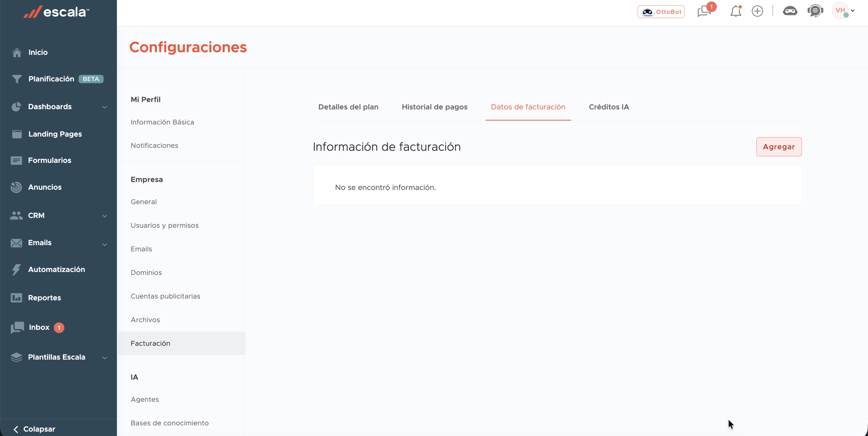
Task: Click the Inicio home icon
Action: point(17,53)
